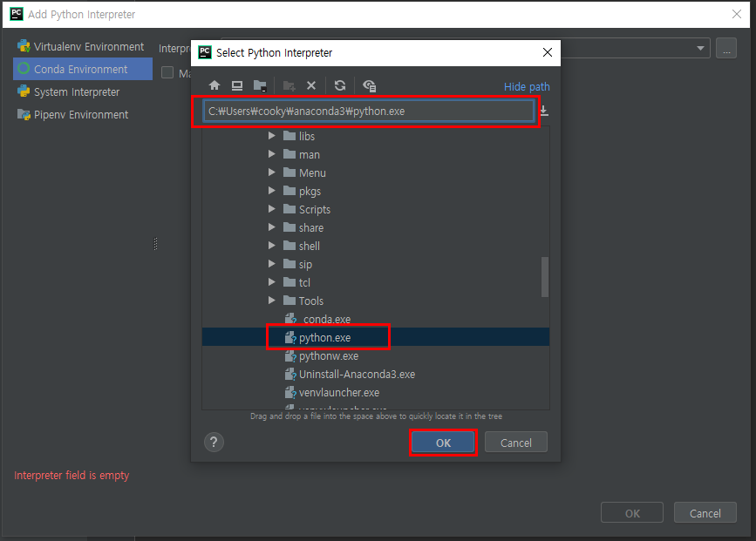This screenshot has height=541, width=756.
Task: Select the pkgs folder row
Action: coord(376,191)
